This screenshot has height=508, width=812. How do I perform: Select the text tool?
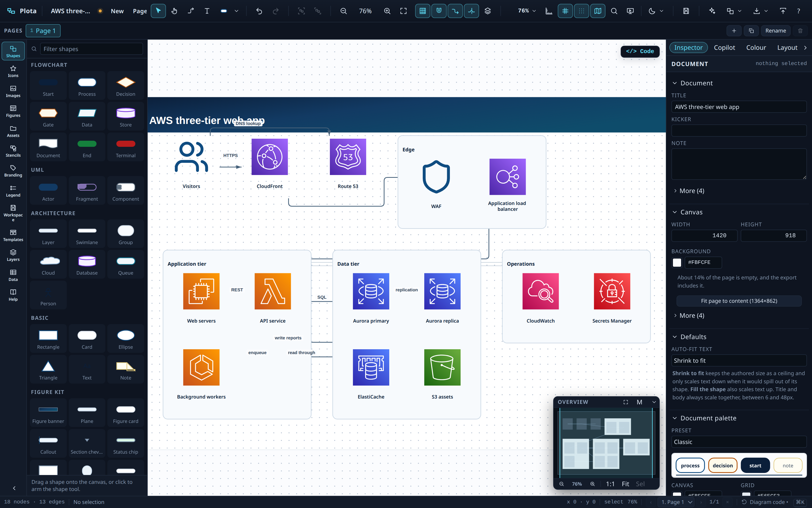click(x=207, y=11)
